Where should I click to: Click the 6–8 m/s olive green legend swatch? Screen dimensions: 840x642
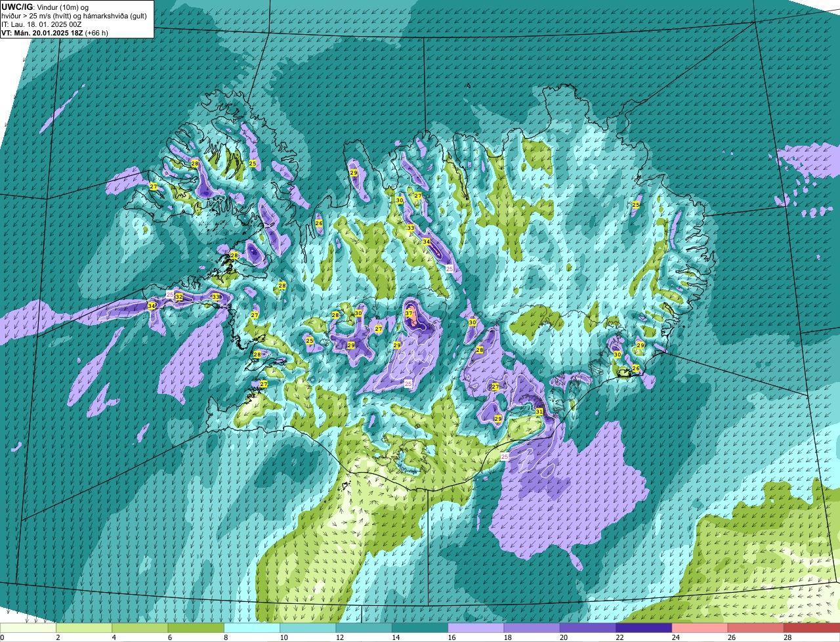point(196,628)
